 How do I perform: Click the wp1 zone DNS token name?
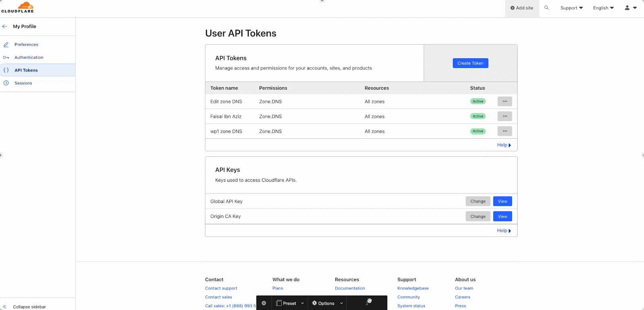(x=226, y=131)
